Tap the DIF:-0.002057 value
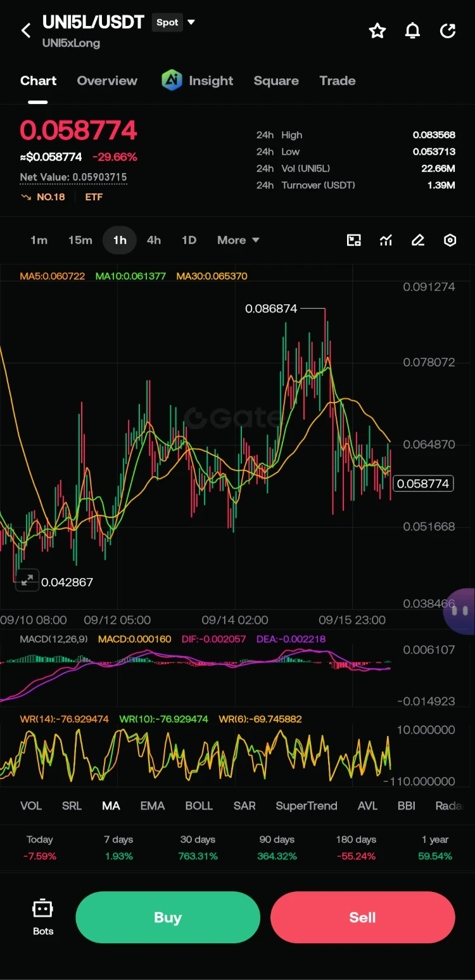Viewport: 475px width, 980px height. 213,639
